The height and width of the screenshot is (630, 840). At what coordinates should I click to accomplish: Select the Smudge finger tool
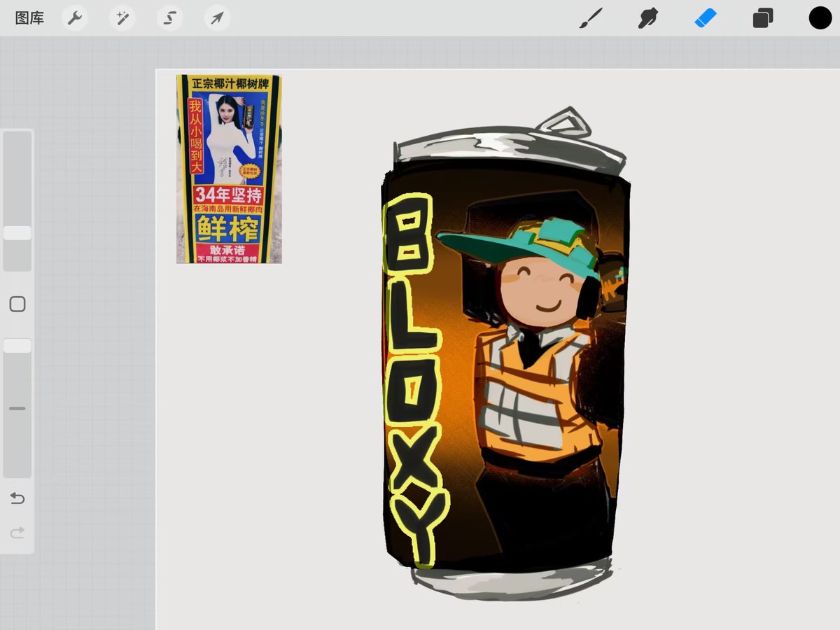pos(648,18)
